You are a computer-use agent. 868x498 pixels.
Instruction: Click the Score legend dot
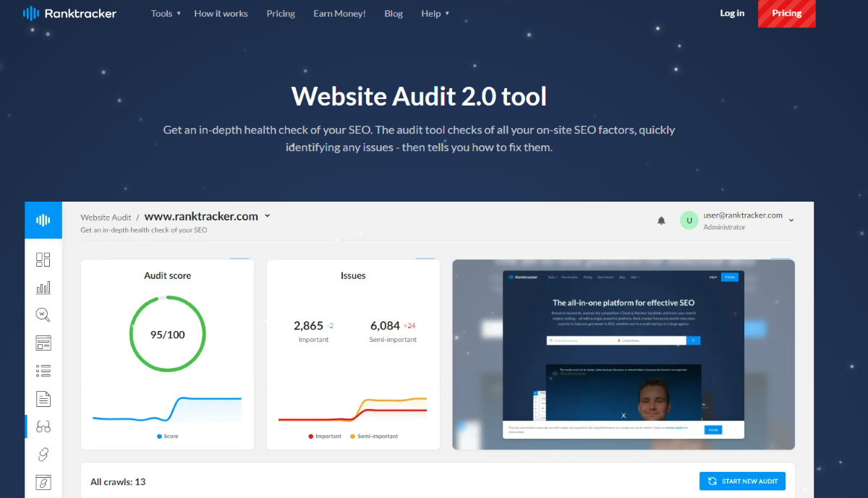tap(159, 437)
